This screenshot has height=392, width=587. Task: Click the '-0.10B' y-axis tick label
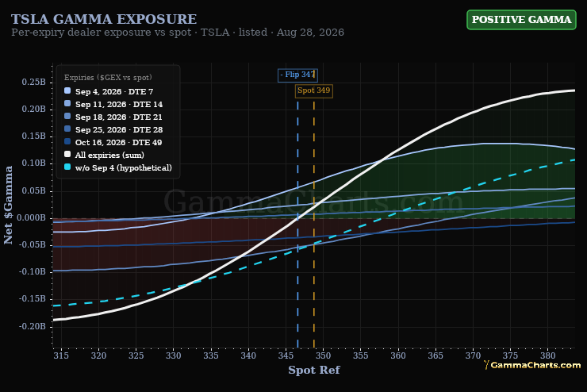(33, 272)
